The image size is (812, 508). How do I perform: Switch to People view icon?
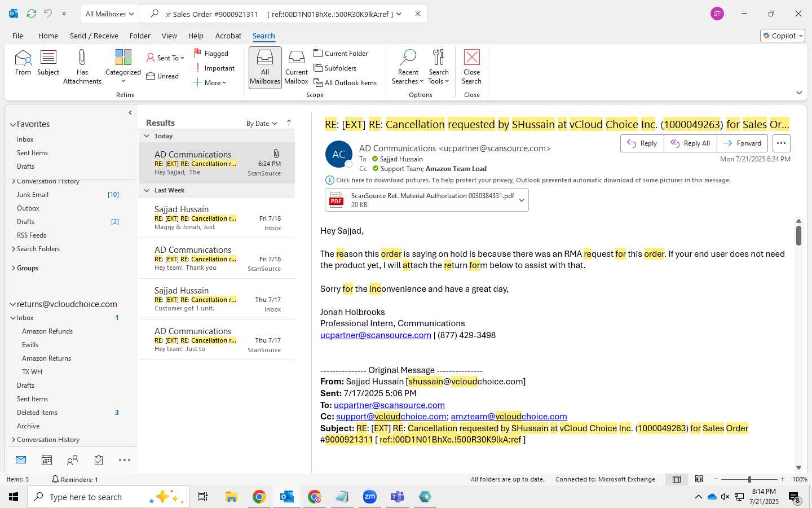coord(72,461)
